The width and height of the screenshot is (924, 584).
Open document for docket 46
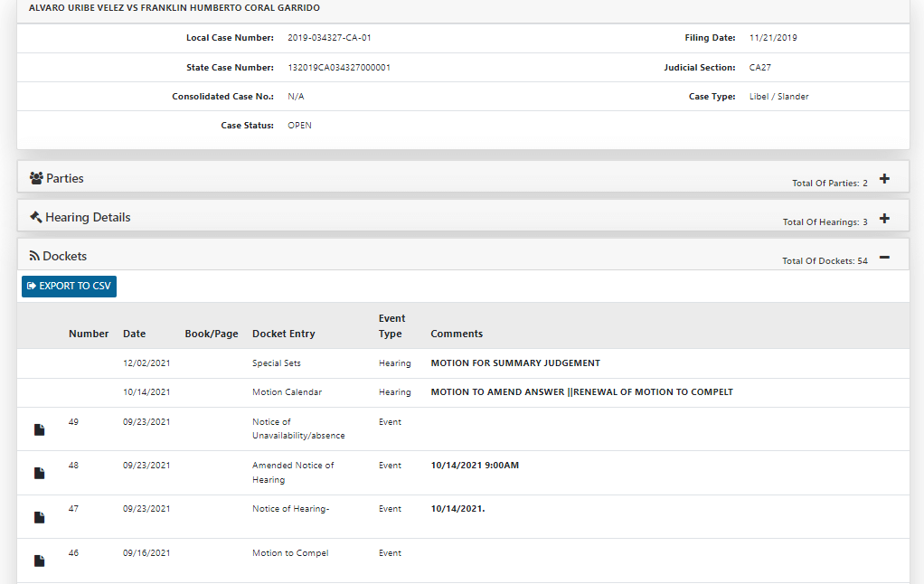coord(40,560)
